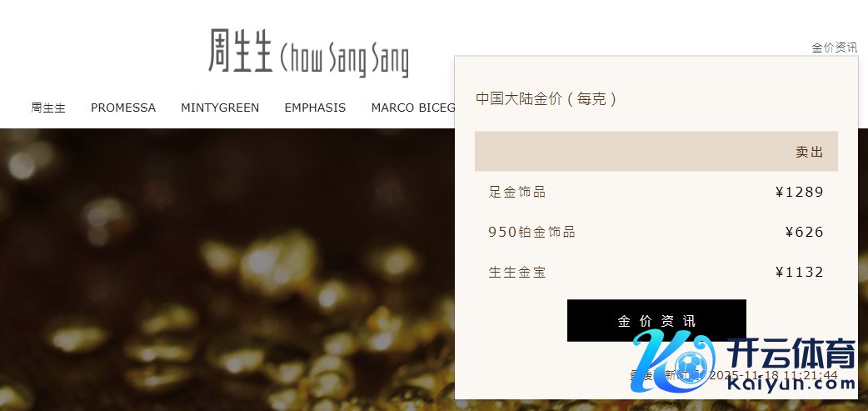This screenshot has width=868, height=411.
Task: Click the gold nuggets banner image
Action: pos(227,270)
